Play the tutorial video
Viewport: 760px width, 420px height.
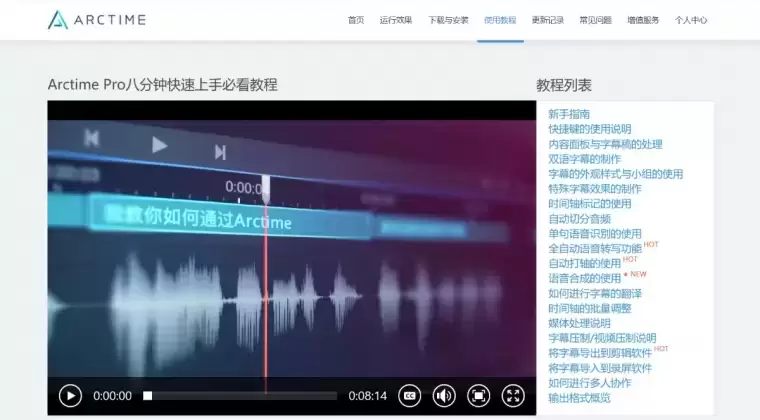(x=70, y=396)
